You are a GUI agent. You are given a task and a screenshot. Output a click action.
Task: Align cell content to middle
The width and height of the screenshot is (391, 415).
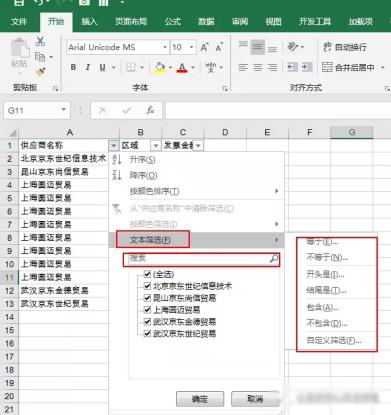tap(258, 48)
